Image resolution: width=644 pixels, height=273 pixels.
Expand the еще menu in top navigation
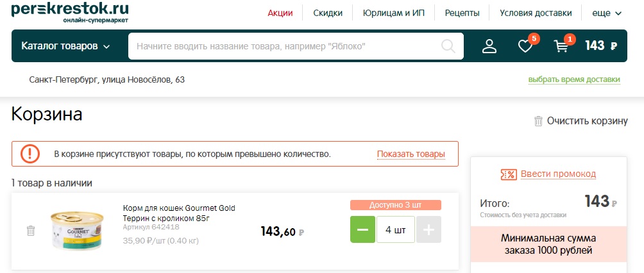[607, 13]
